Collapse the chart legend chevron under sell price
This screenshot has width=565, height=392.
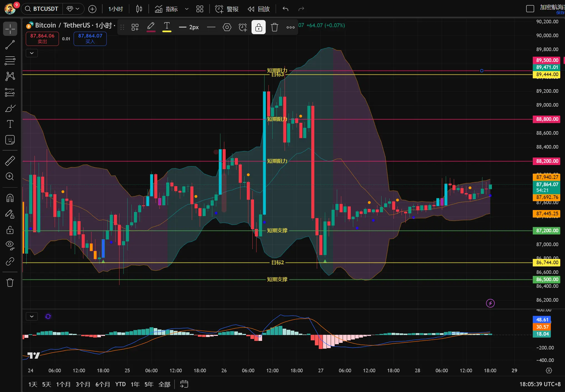[32, 53]
